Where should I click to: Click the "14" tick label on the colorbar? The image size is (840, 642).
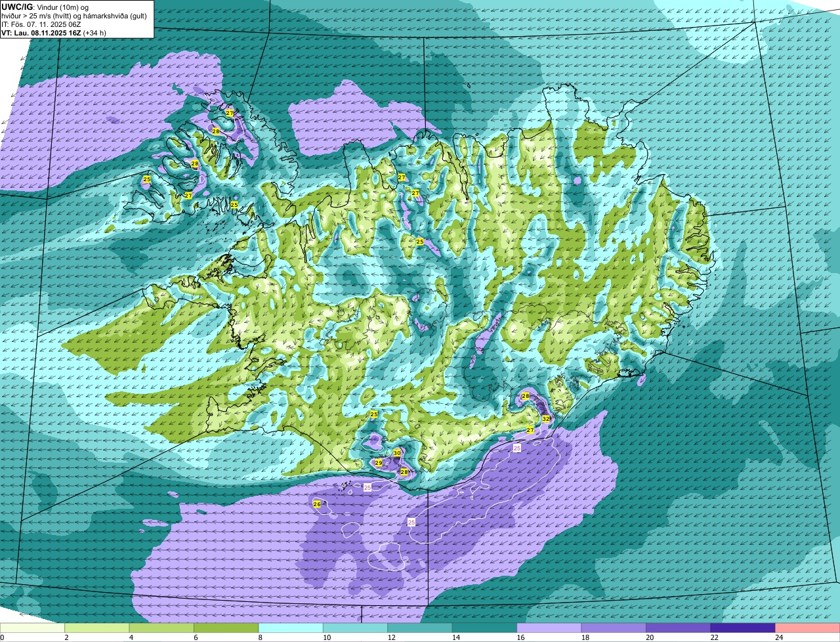(455, 637)
